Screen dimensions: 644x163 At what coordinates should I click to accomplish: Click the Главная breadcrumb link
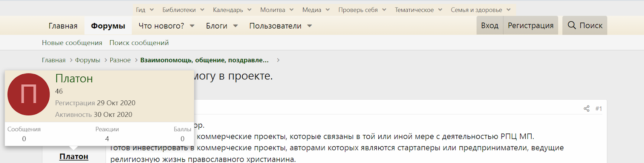tap(54, 60)
